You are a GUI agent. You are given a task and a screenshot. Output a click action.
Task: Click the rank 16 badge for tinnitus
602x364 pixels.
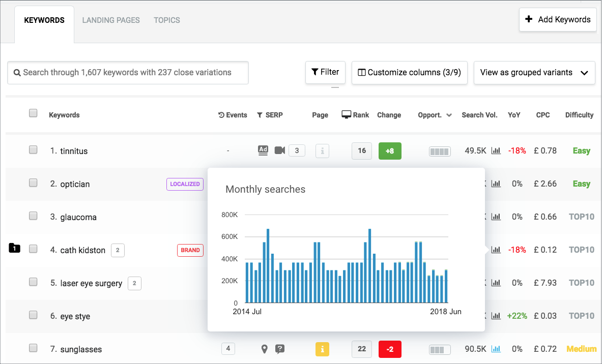362,151
